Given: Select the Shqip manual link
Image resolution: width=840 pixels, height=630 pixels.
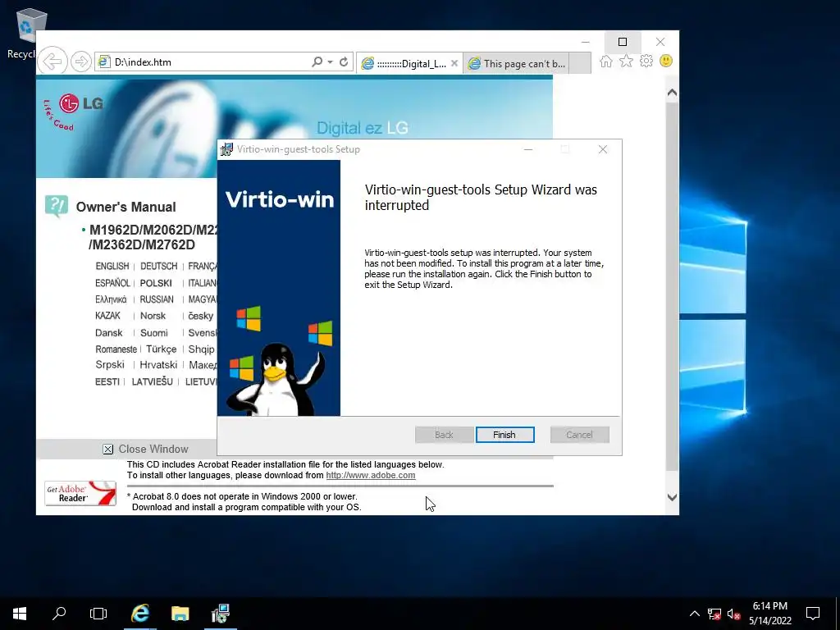Looking at the screenshot, I should point(202,349).
